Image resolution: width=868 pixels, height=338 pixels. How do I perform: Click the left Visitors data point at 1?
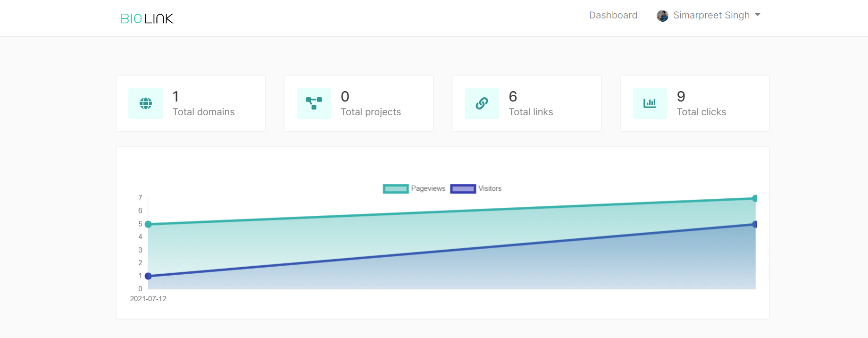point(148,276)
